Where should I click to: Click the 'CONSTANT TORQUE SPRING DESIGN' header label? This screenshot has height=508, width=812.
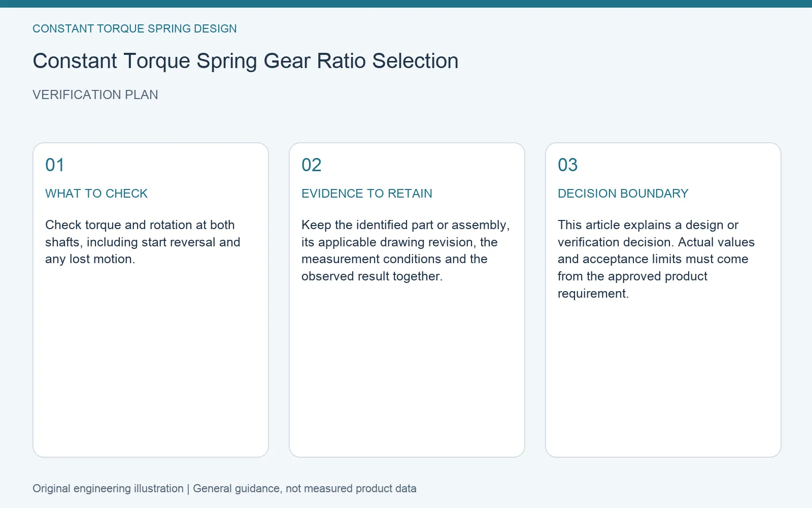(134, 29)
